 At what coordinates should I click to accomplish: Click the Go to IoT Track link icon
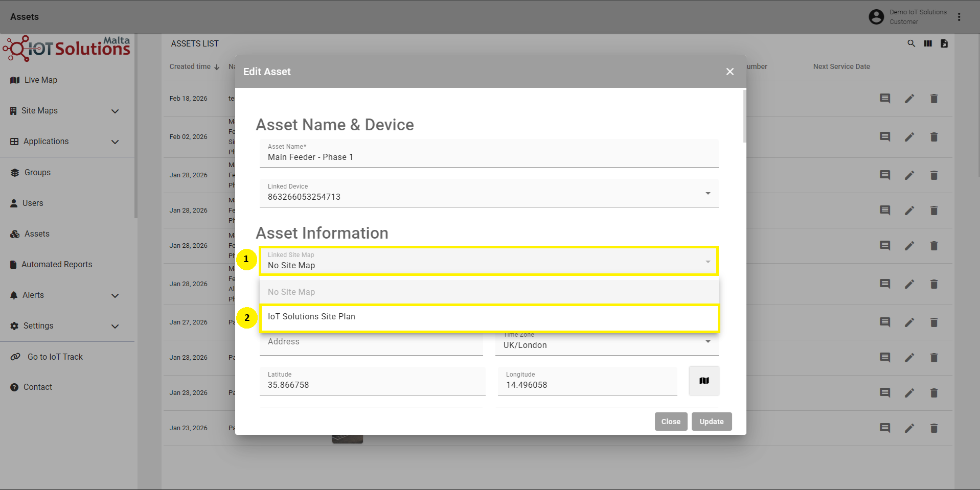(x=16, y=357)
